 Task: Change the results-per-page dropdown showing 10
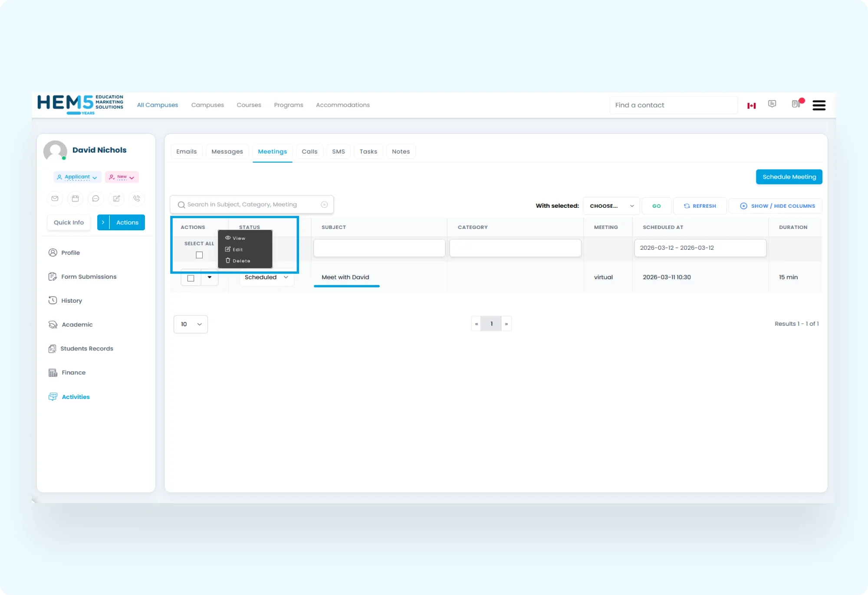(191, 324)
